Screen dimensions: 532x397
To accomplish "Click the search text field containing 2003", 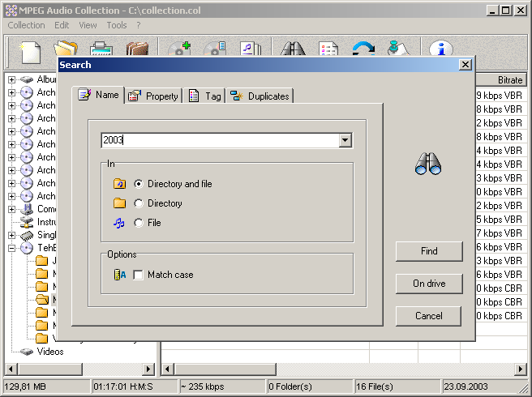I will pyautogui.click(x=221, y=140).
